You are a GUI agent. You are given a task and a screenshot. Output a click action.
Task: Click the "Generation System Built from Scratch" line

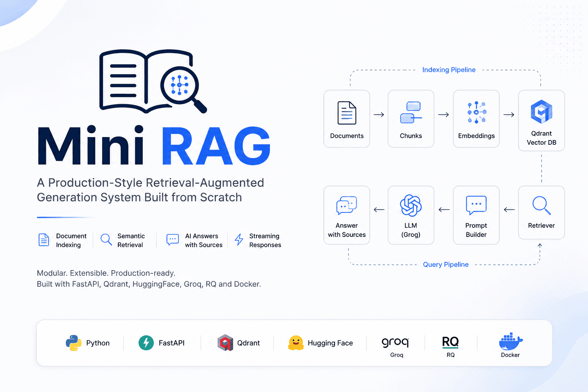pos(139,198)
